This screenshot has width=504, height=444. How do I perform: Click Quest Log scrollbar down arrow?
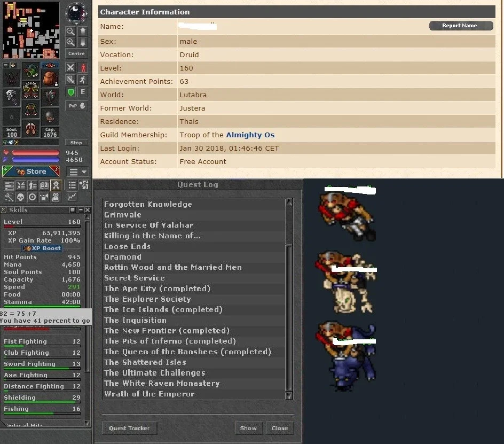pos(289,395)
